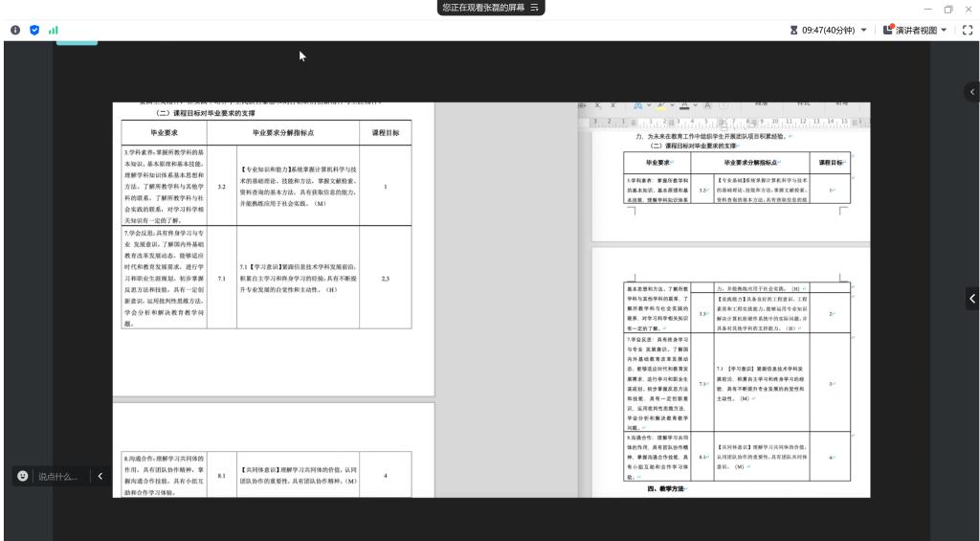Check the green network signal icon
This screenshot has width=980, height=541.
[53, 30]
